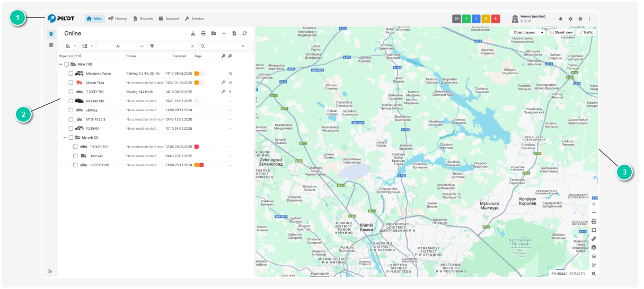This screenshot has height=289, width=644.
Task: Click the Updated column header
Action: click(179, 56)
